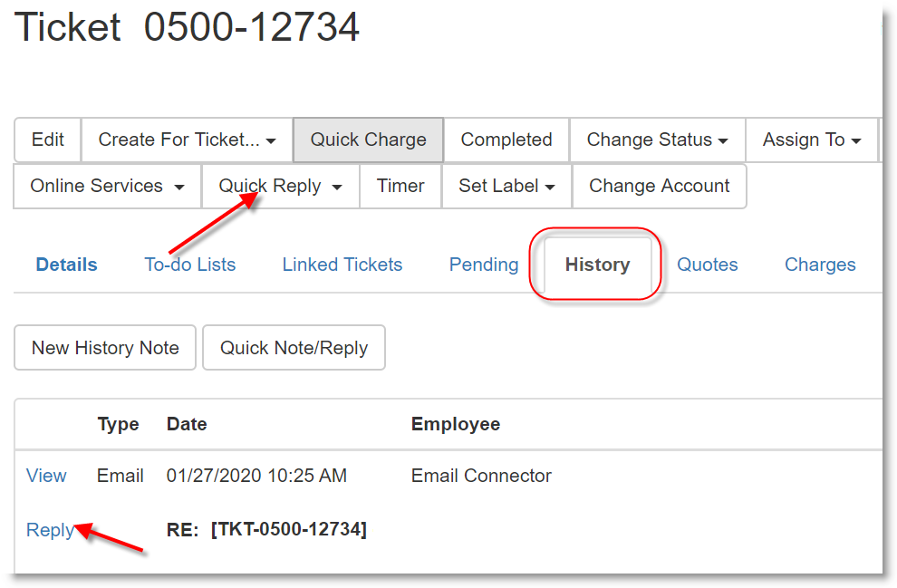Open the Set Label dropdown
The height and width of the screenshot is (588, 897).
pos(506,186)
